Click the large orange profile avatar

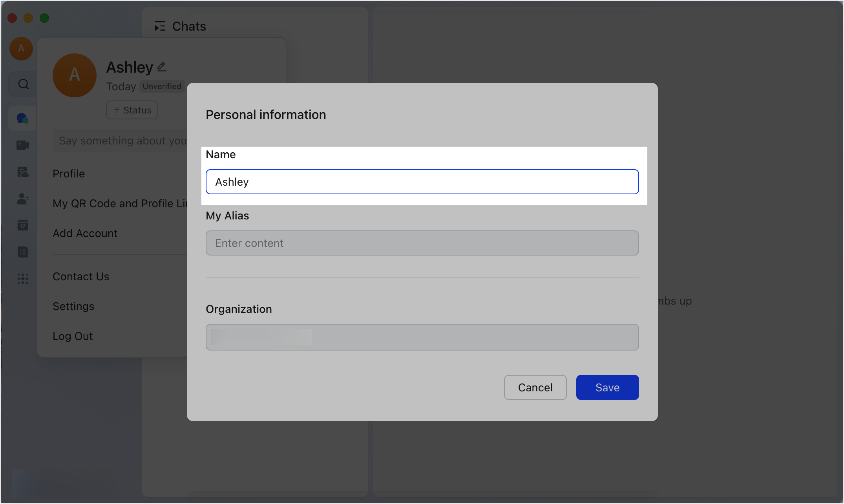pyautogui.click(x=75, y=75)
